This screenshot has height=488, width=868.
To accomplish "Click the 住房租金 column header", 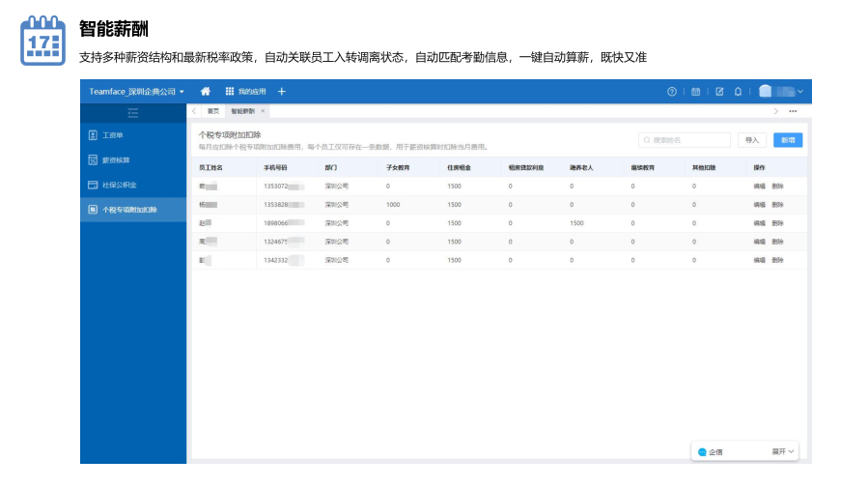I will pos(459,167).
